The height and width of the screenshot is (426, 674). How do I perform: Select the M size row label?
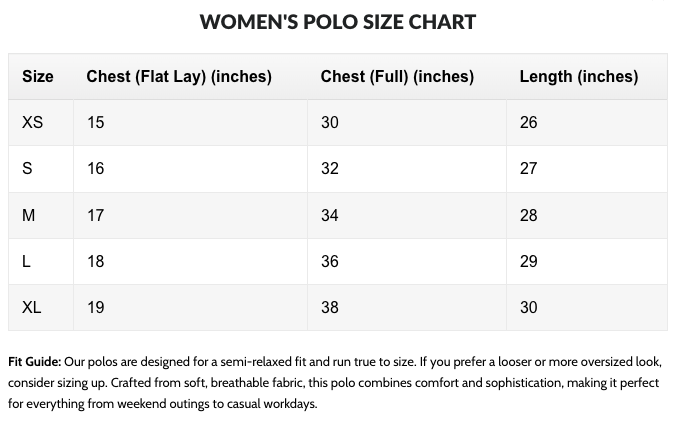pyautogui.click(x=28, y=215)
